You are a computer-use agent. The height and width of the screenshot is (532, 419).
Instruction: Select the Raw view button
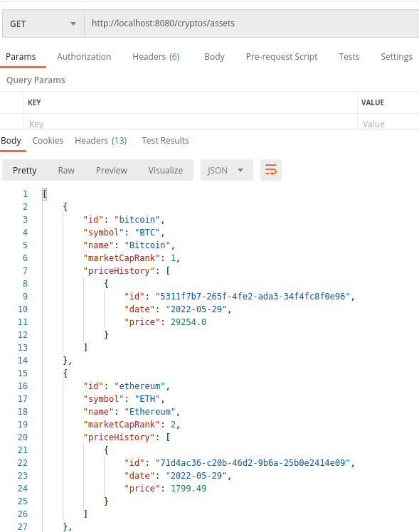click(66, 170)
